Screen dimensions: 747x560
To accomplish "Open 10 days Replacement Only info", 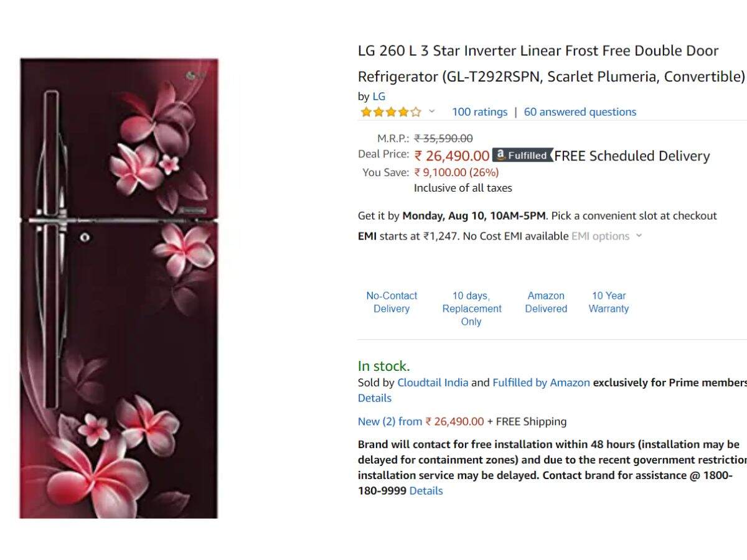I will [472, 309].
